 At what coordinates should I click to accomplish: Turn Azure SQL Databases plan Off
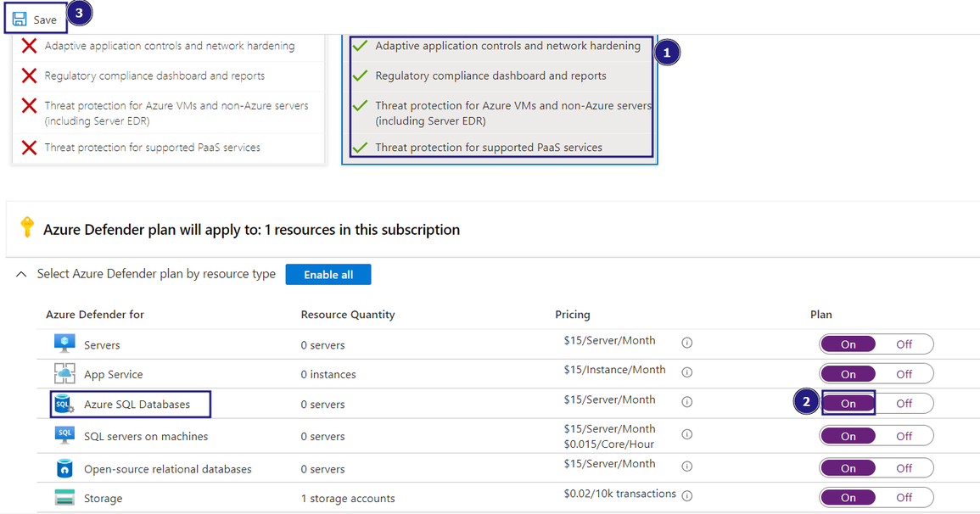[904, 404]
